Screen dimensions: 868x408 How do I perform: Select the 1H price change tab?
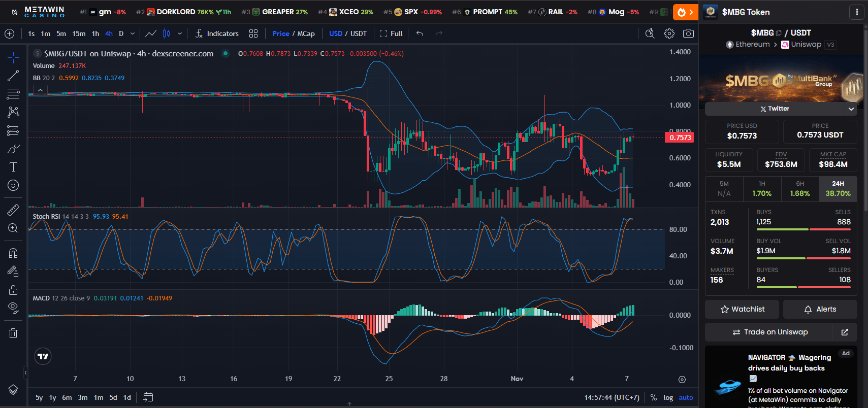[x=762, y=189]
